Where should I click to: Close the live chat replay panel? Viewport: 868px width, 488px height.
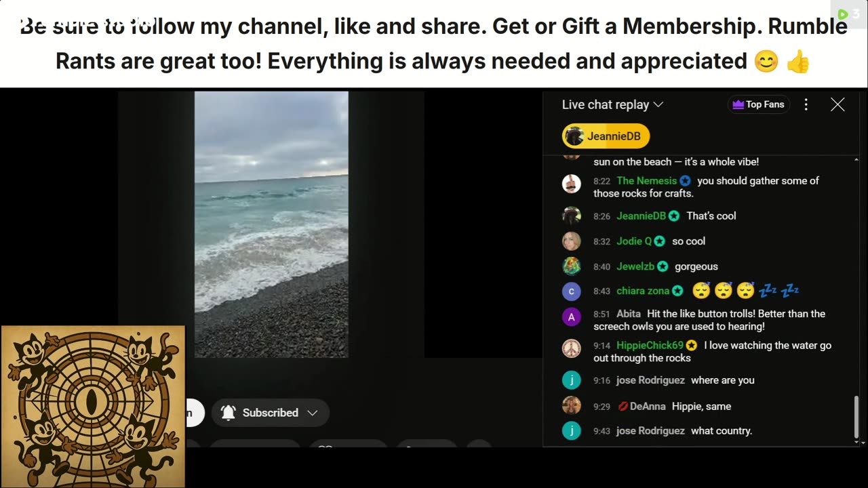click(x=837, y=104)
